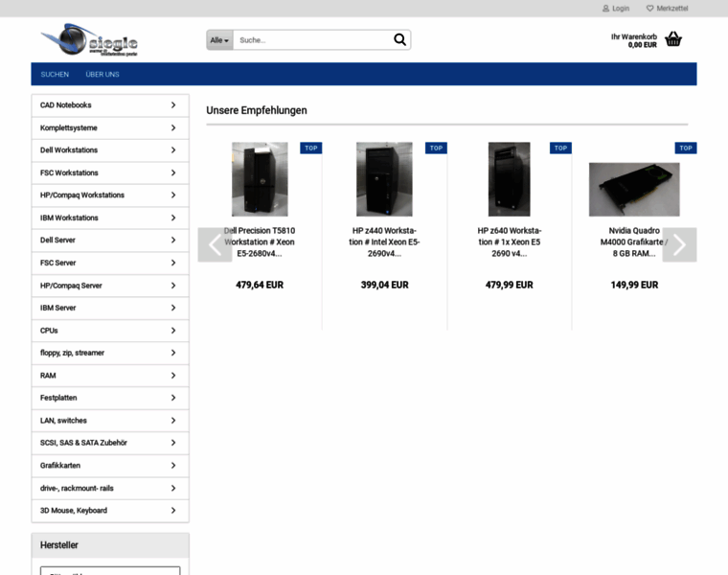728x575 pixels.
Task: Click price 479,64 EUR
Action: (260, 286)
